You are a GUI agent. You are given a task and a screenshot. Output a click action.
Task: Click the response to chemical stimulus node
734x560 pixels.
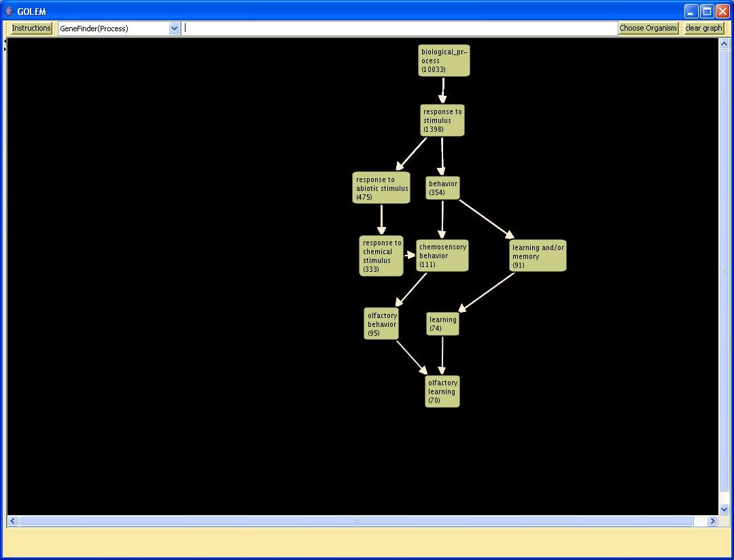coord(381,256)
